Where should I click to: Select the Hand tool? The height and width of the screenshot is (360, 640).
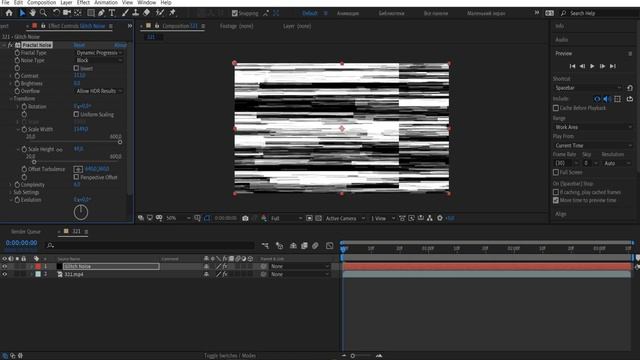tap(32, 13)
